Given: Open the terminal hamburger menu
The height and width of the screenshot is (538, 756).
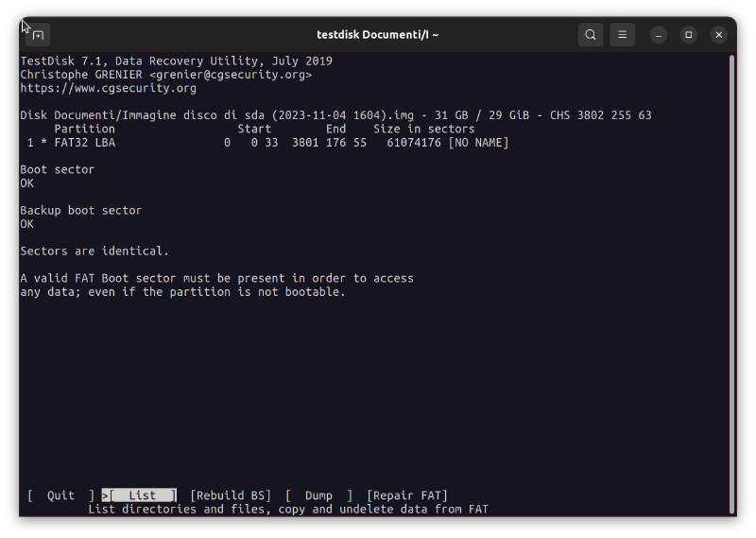Looking at the screenshot, I should pyautogui.click(x=622, y=35).
